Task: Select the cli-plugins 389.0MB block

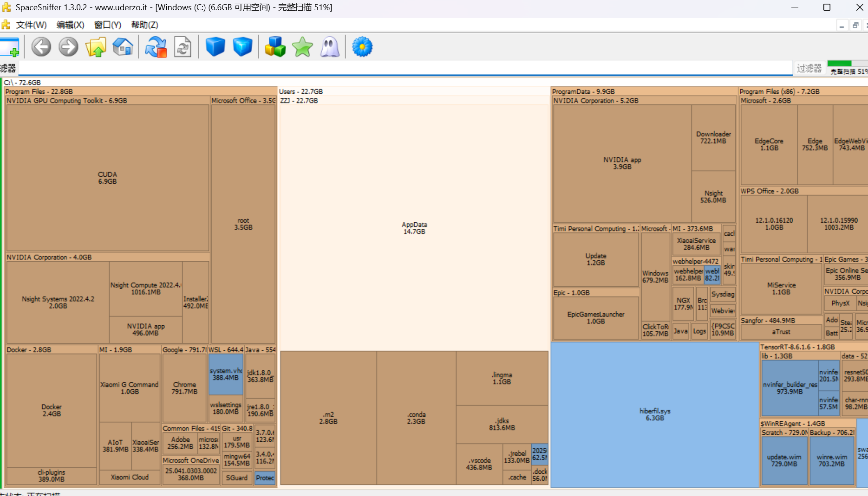Action: 52,476
